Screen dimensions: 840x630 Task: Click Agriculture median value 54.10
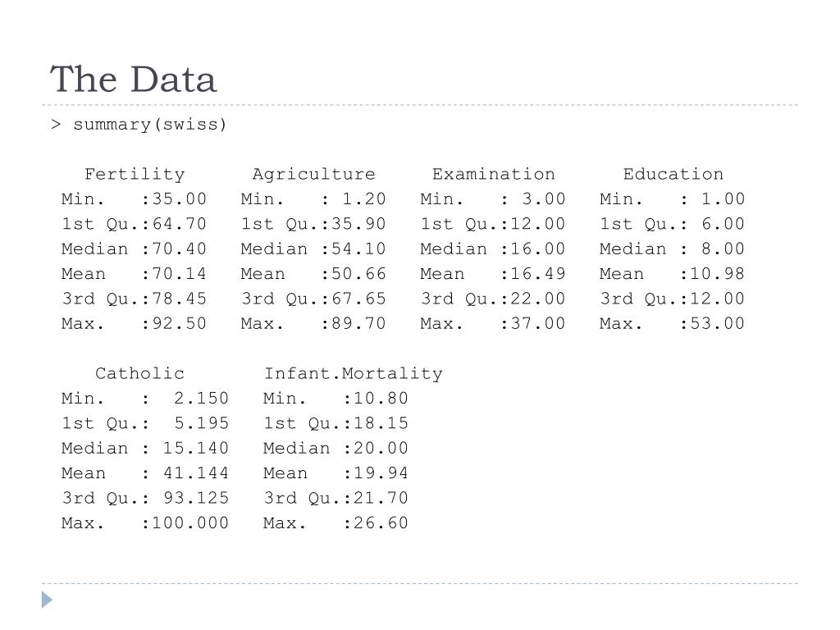coord(358,249)
